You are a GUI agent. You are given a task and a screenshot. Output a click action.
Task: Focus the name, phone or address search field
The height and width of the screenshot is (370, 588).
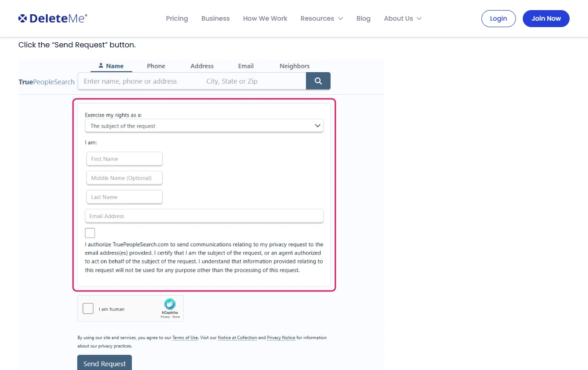coord(140,81)
